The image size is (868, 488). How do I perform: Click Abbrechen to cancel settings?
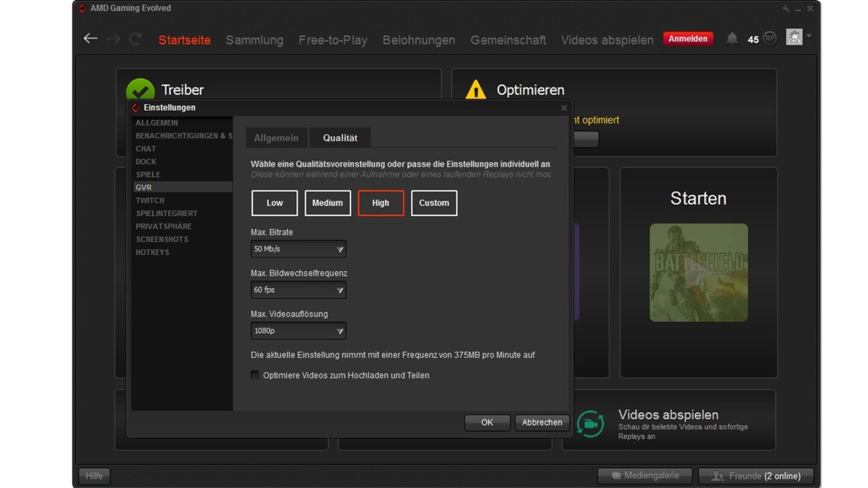point(542,422)
